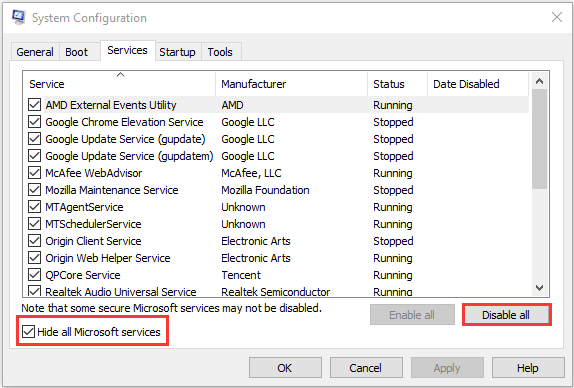Image resolution: width=574 pixels, height=388 pixels.
Task: Open the Startup tab
Action: pyautogui.click(x=177, y=52)
